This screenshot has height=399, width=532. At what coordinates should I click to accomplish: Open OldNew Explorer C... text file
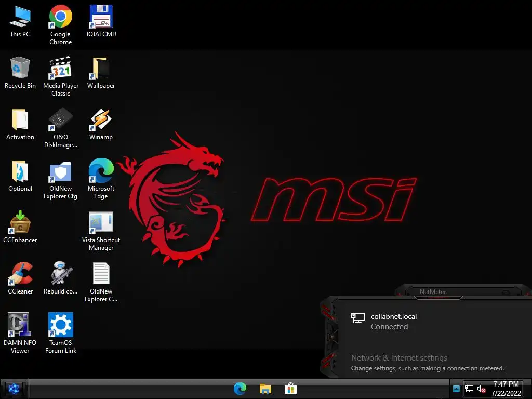coord(101,282)
